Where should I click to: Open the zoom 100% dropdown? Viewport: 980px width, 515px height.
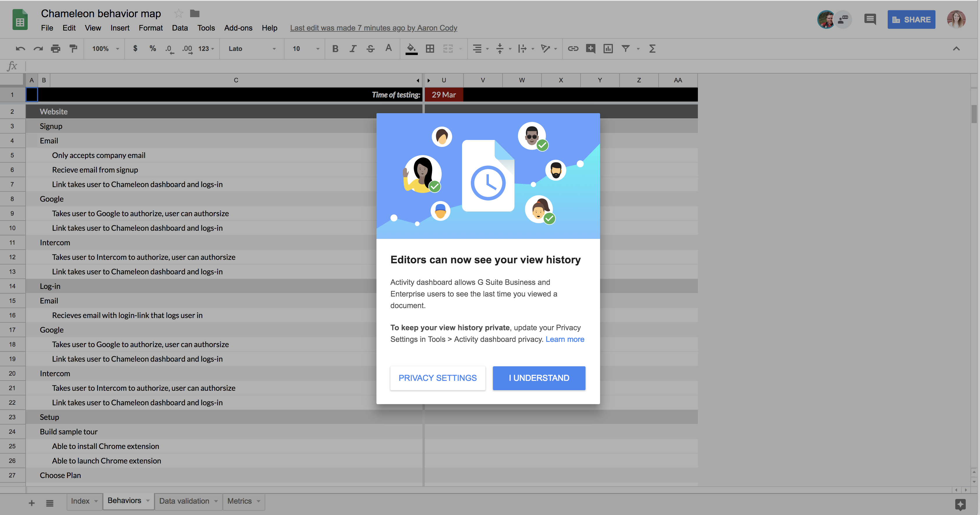(106, 49)
